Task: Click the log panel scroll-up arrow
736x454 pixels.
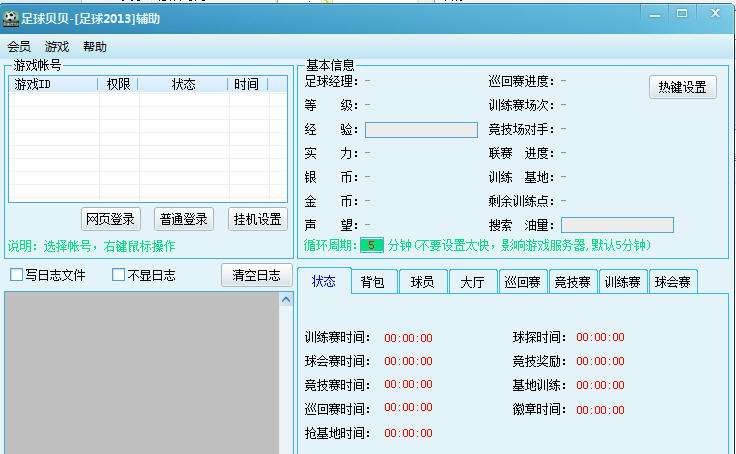Action: [286, 299]
